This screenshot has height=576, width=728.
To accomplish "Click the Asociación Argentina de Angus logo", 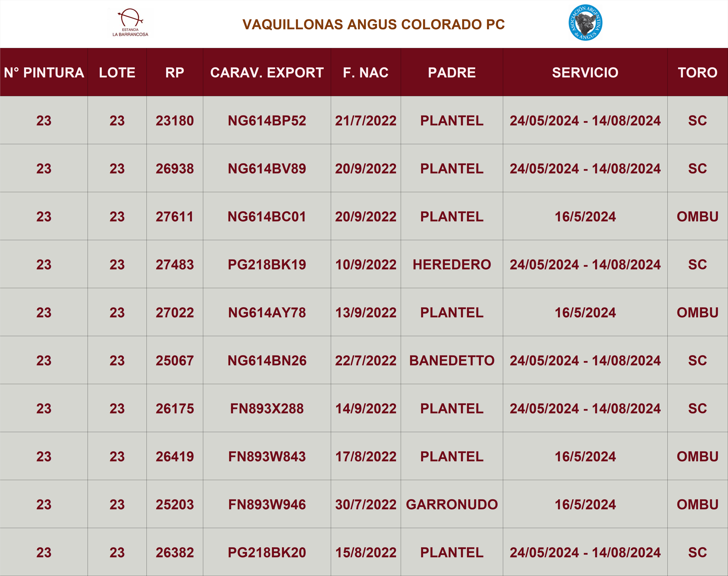I will (x=585, y=23).
